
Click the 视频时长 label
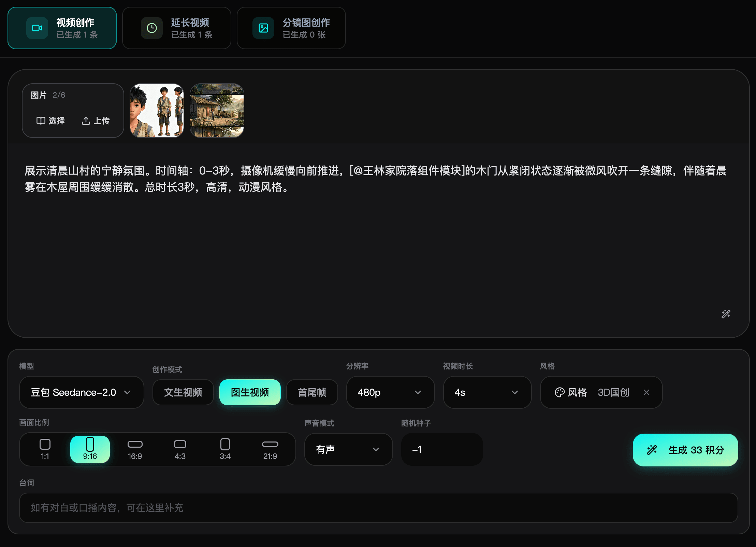pos(458,366)
